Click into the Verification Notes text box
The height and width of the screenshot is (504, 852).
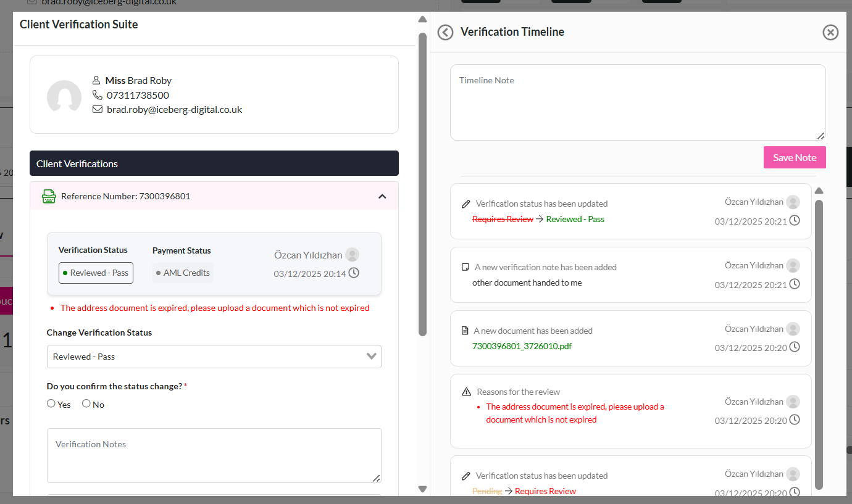[214, 455]
